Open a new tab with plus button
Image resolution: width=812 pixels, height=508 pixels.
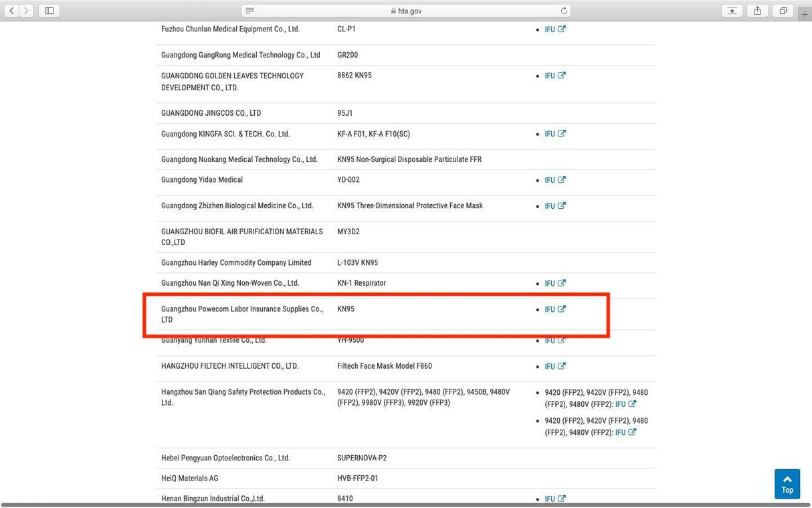[x=805, y=14]
